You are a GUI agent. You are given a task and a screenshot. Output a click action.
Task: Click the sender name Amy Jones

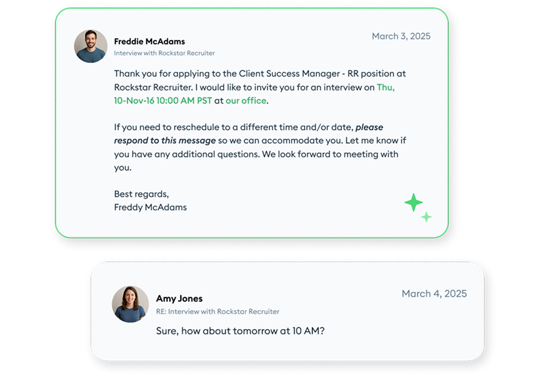point(179,299)
